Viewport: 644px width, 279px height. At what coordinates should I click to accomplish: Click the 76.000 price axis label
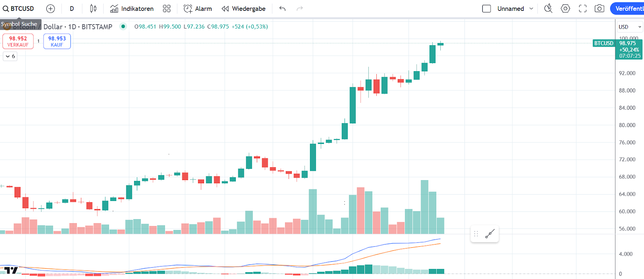[x=627, y=142]
